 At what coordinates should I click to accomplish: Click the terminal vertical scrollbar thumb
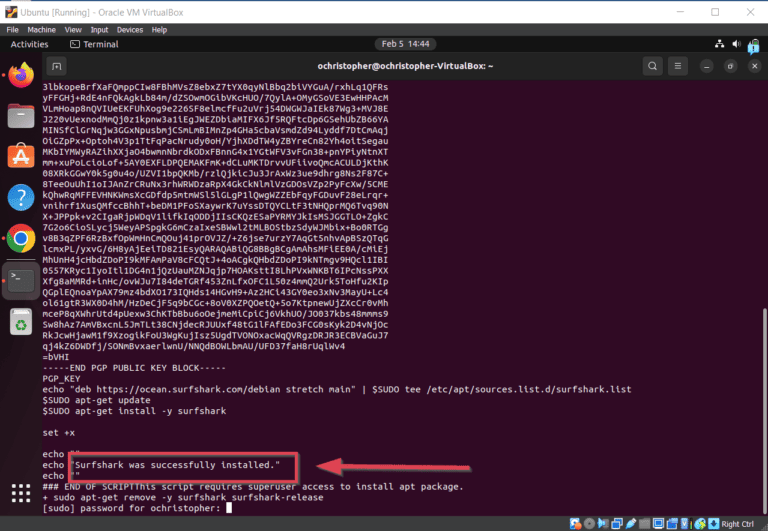(x=763, y=410)
